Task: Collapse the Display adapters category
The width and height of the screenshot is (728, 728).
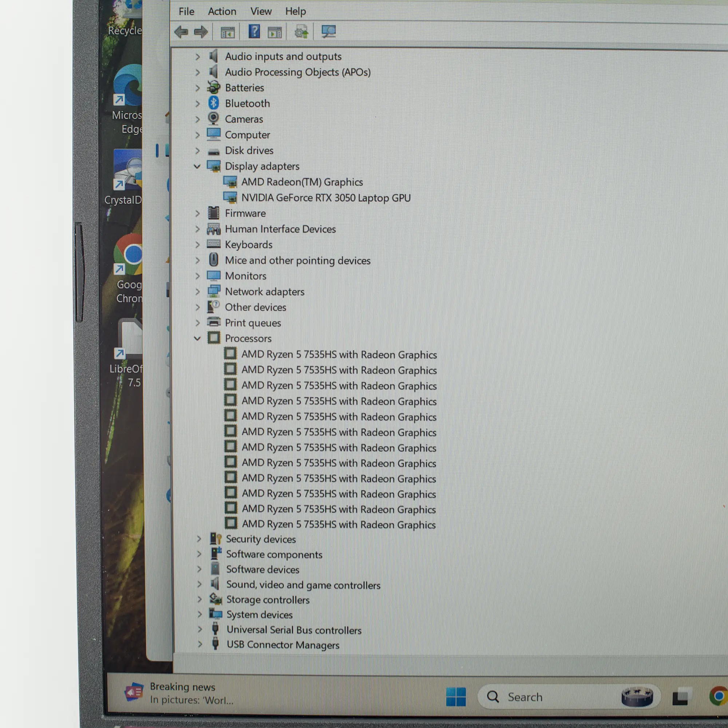Action: (x=197, y=166)
